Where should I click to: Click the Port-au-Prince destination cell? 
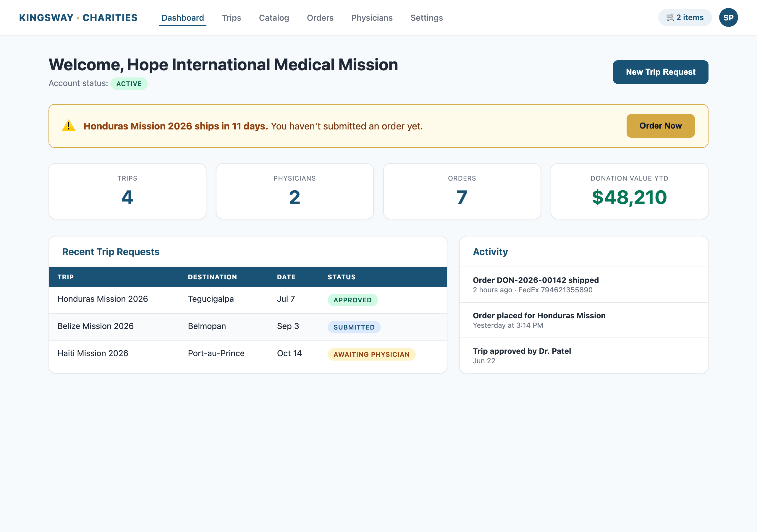pos(216,353)
